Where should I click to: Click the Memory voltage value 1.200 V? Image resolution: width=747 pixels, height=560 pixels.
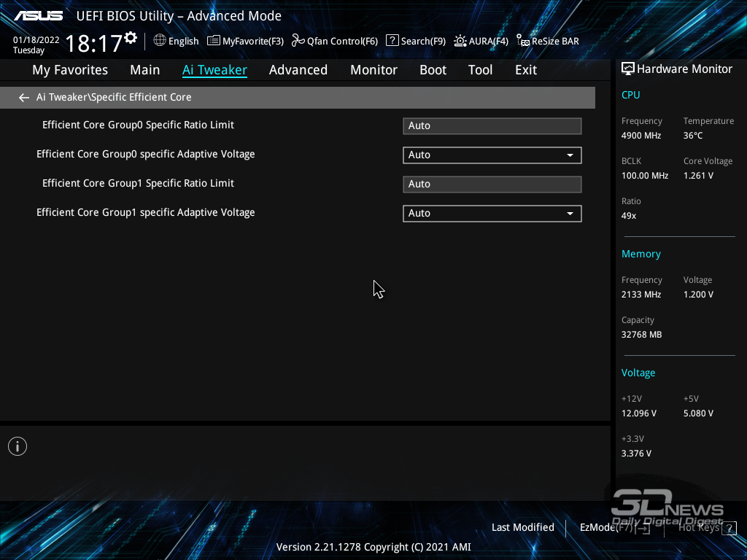click(698, 295)
